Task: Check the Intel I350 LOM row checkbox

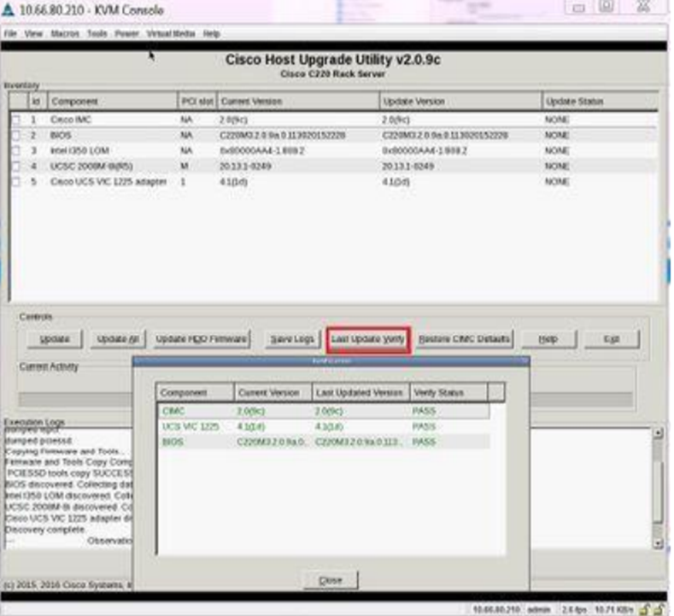Action: [x=16, y=151]
